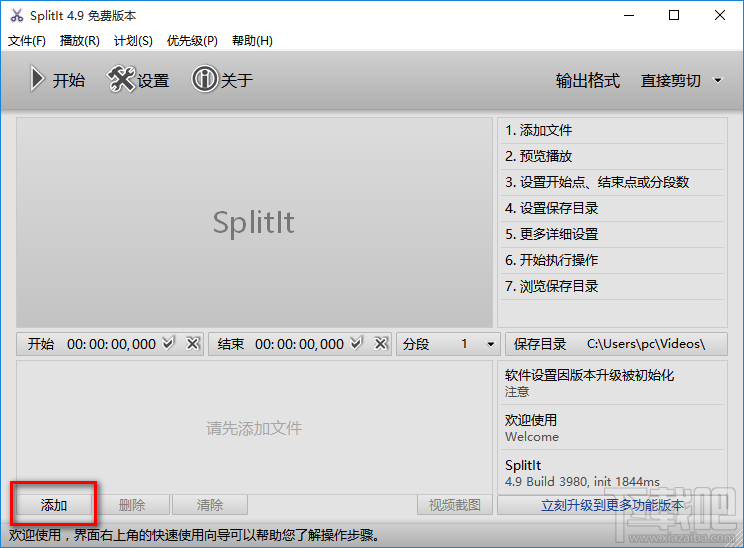Select guide step 2. 预览播放
The image size is (744, 548).
612,157
